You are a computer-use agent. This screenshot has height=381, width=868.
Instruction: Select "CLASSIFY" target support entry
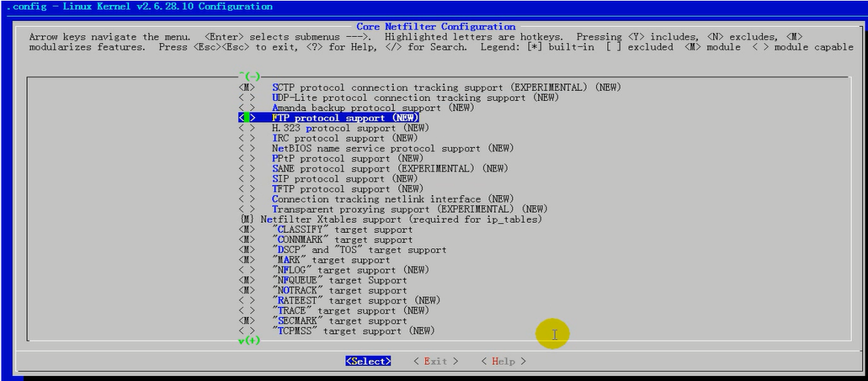coord(342,230)
